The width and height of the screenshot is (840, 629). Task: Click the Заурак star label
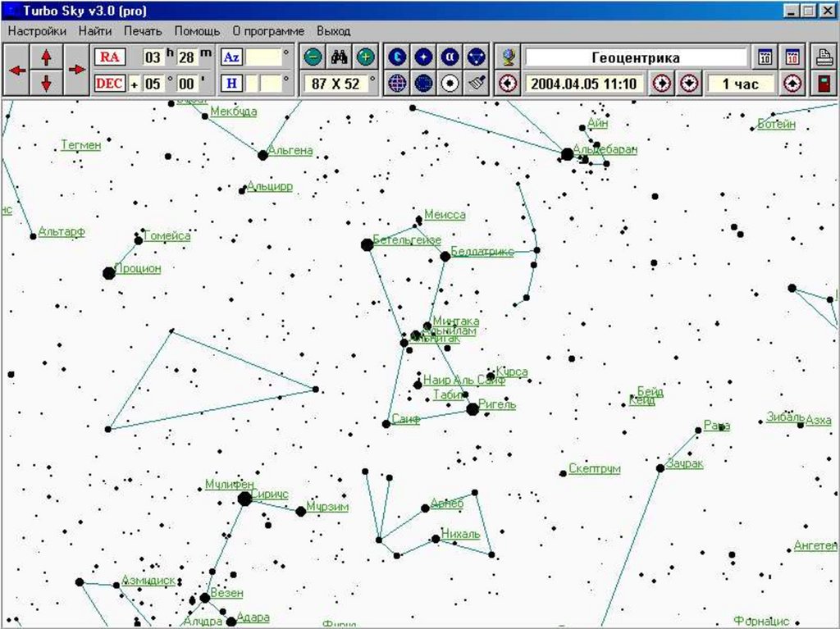click(x=685, y=463)
